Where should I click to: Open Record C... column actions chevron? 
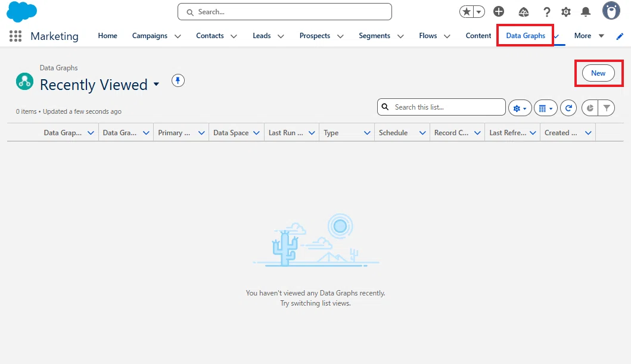[477, 133]
